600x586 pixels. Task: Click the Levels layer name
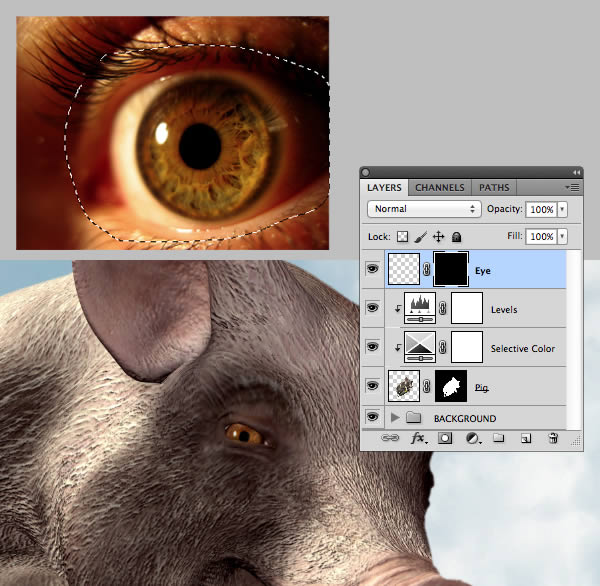coord(504,310)
